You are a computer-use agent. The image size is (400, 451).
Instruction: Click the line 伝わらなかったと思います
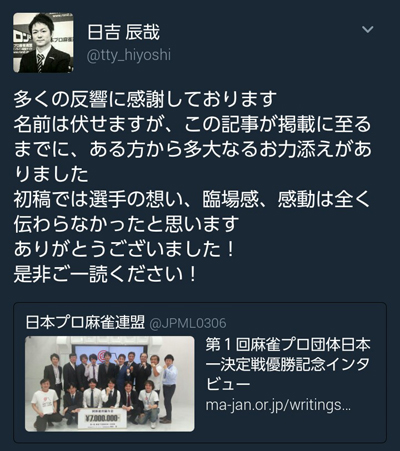click(x=126, y=224)
